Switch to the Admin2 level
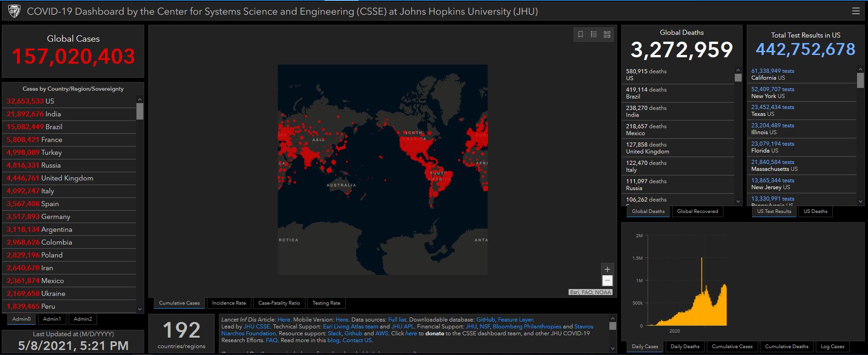Screen dimensions: 868x355 (82, 319)
